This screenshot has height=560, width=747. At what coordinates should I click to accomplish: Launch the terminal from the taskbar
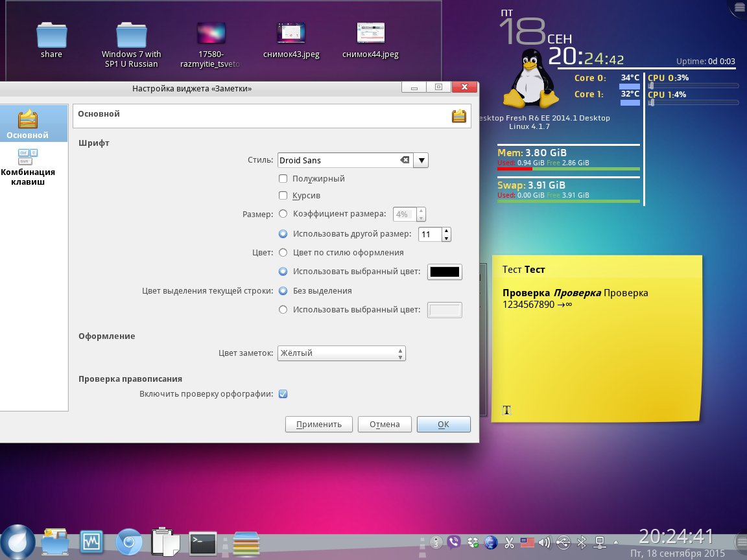202,542
